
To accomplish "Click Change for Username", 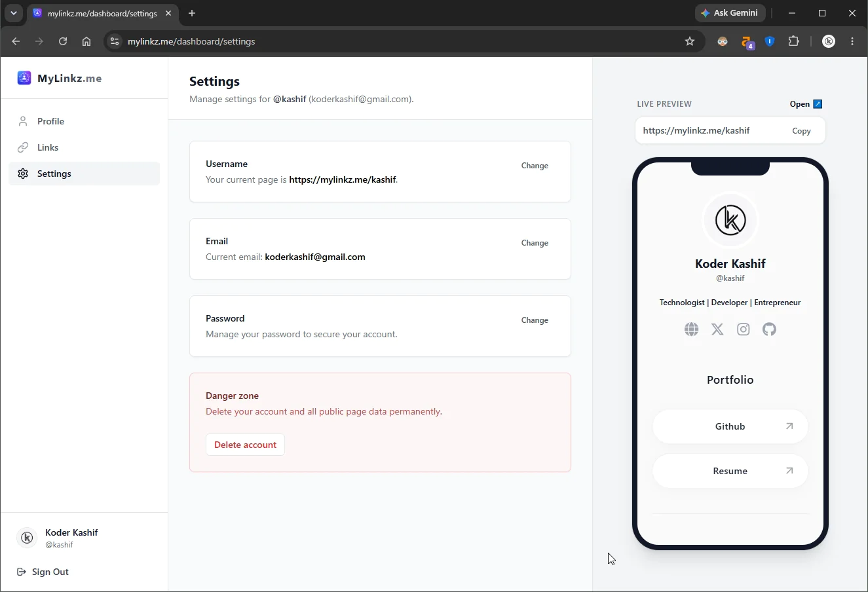I will coord(535,166).
